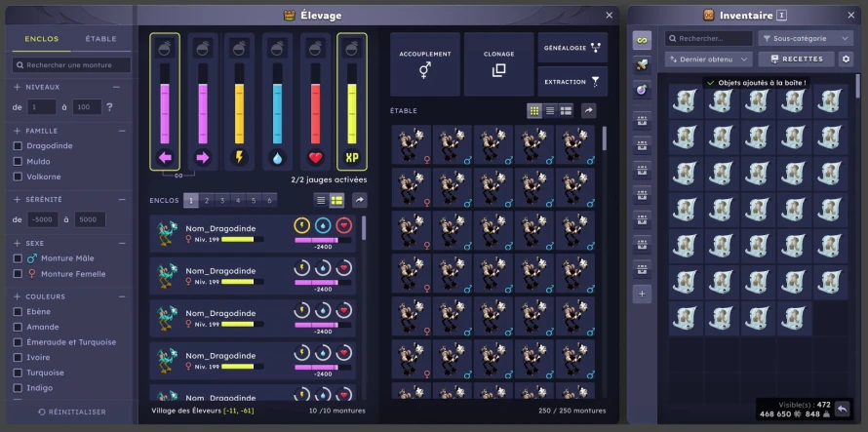Select Enclos number 3
The width and height of the screenshot is (868, 432).
(x=222, y=201)
